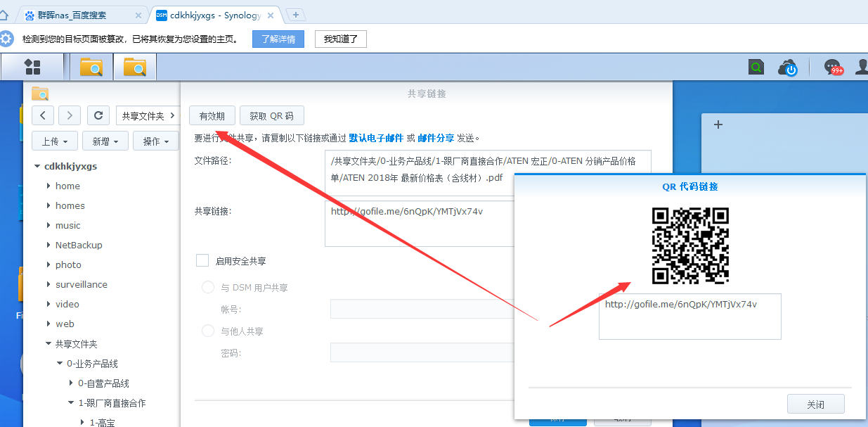The width and height of the screenshot is (868, 427).
Task: Click the 共享链接 field in share dialog
Action: pyautogui.click(x=420, y=224)
